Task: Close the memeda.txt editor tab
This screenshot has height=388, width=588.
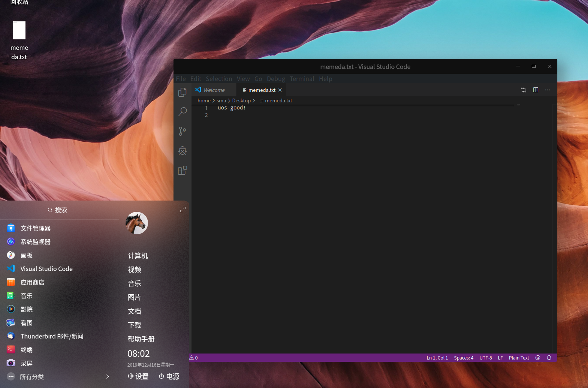Action: pyautogui.click(x=280, y=90)
